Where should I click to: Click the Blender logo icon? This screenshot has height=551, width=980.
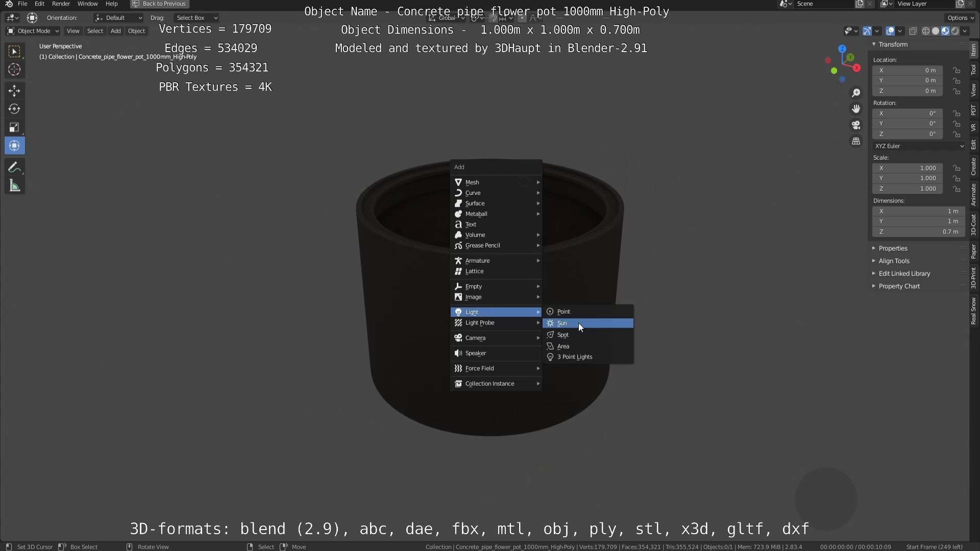tap(9, 4)
